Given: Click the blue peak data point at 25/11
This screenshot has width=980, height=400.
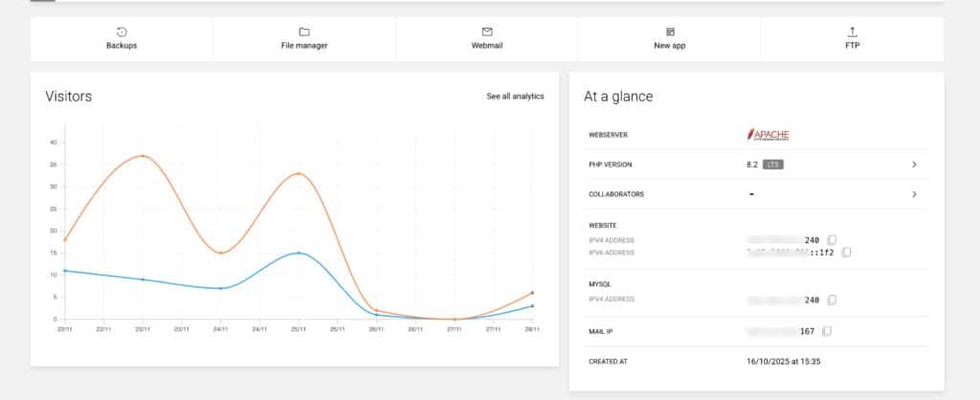Looking at the screenshot, I should pos(299,253).
